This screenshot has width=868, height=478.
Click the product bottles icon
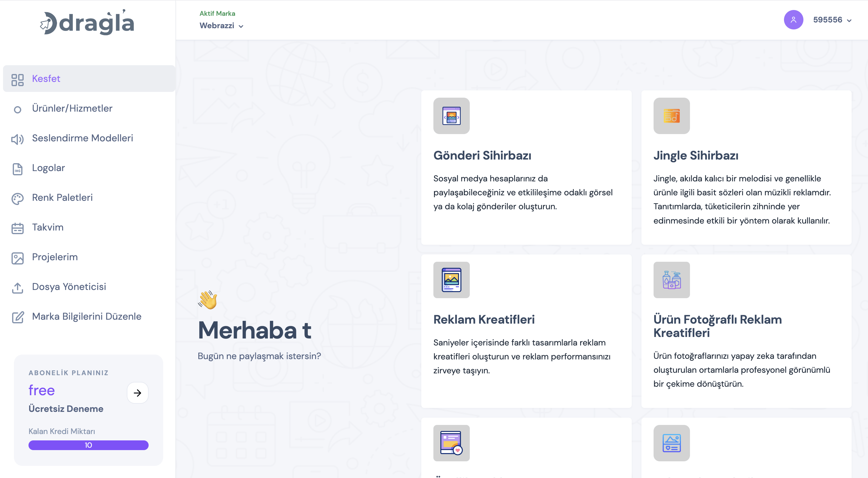tap(671, 280)
